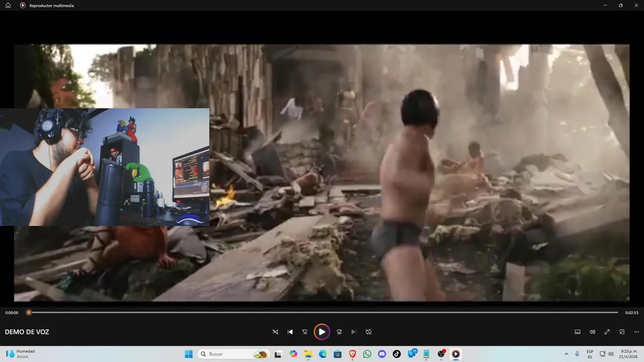Open the more options menu
The height and width of the screenshot is (362, 644).
coord(636,332)
